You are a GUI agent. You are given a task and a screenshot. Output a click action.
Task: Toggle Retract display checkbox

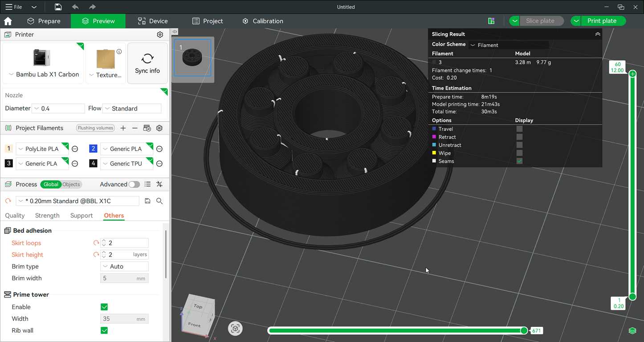[519, 137]
